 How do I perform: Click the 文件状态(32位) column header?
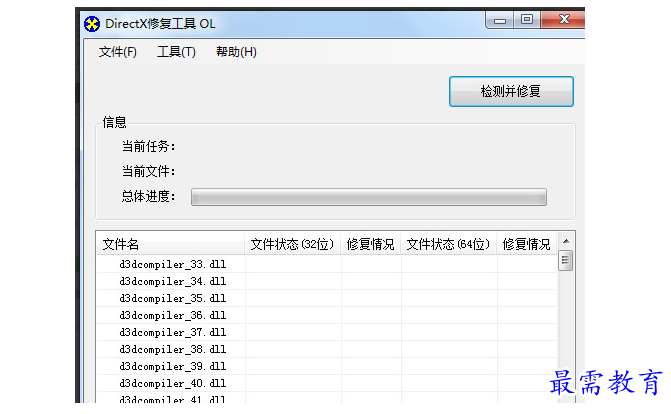pyautogui.click(x=293, y=244)
